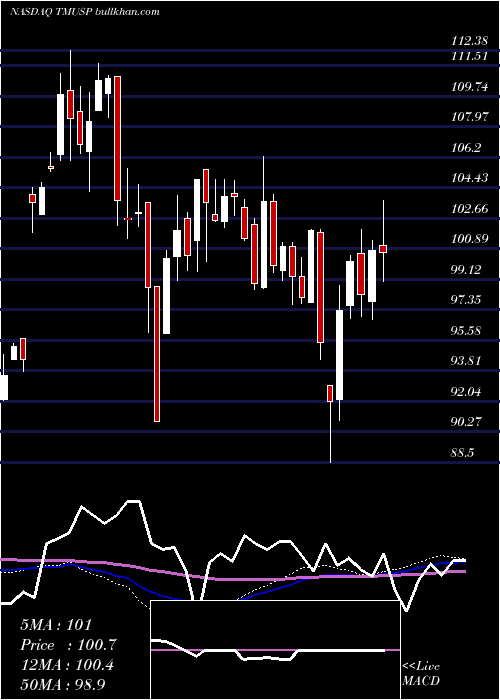Click the Price : 100.7 value
Image resolution: width=500 pixels, height=700 pixels.
point(68,645)
